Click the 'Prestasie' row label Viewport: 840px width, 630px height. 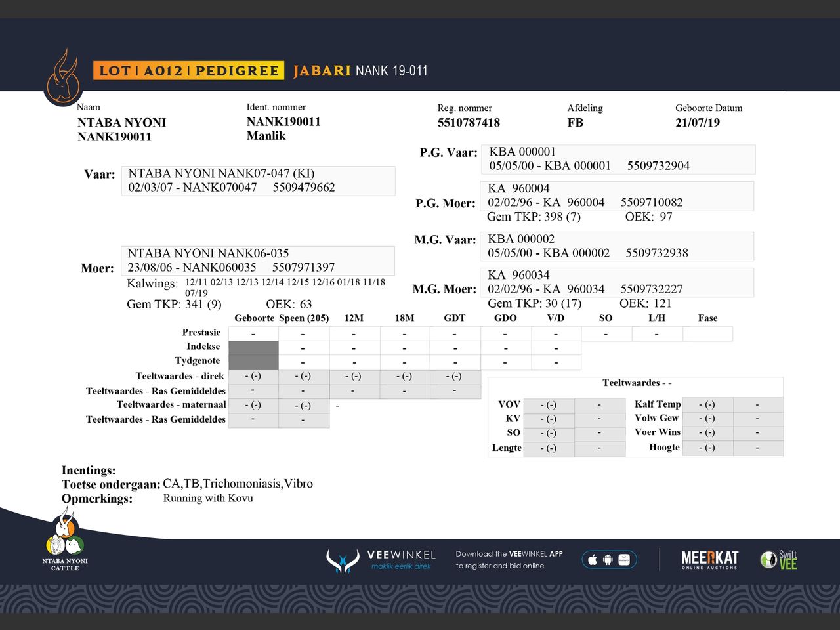click(x=201, y=333)
